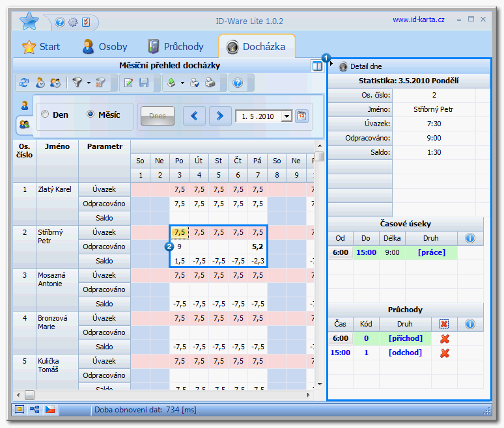504x428 pixels.
Task: Click the Zlatý Karel name cell
Action: click(x=57, y=204)
